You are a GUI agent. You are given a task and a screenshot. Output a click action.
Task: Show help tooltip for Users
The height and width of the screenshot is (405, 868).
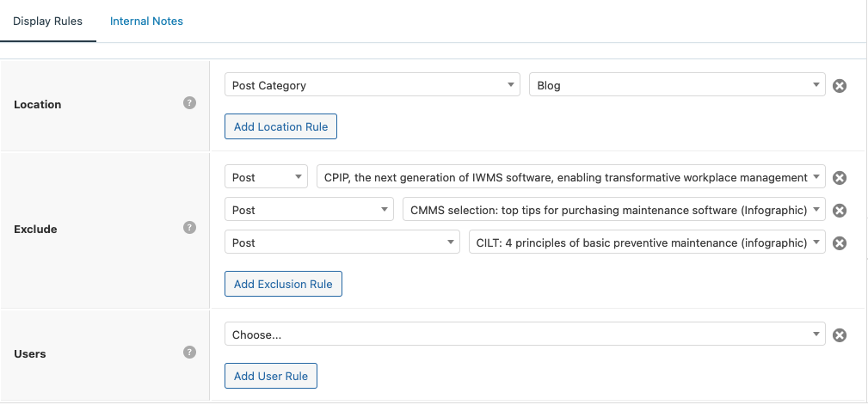190,353
